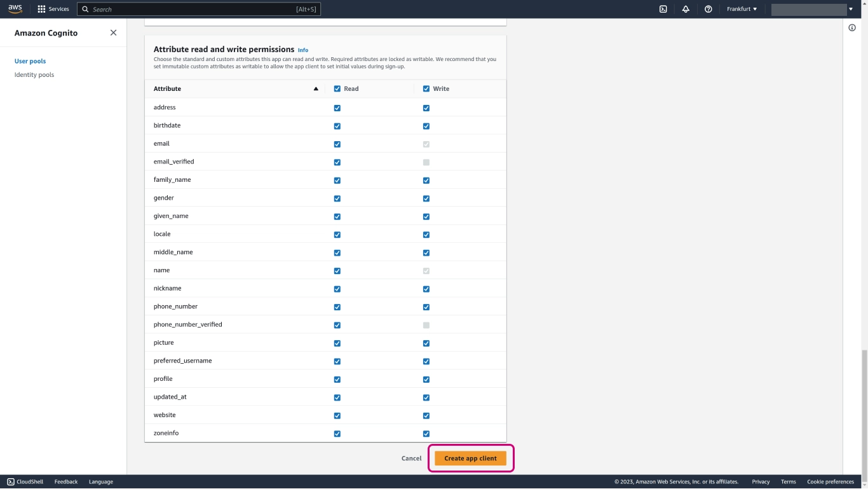Launch CloudShell from the footer
The width and height of the screenshot is (868, 489).
pyautogui.click(x=25, y=481)
